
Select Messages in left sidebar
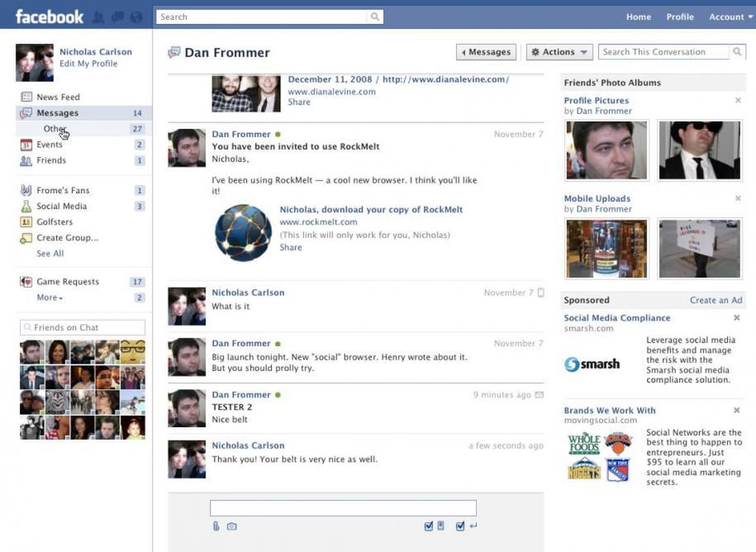tap(84, 113)
